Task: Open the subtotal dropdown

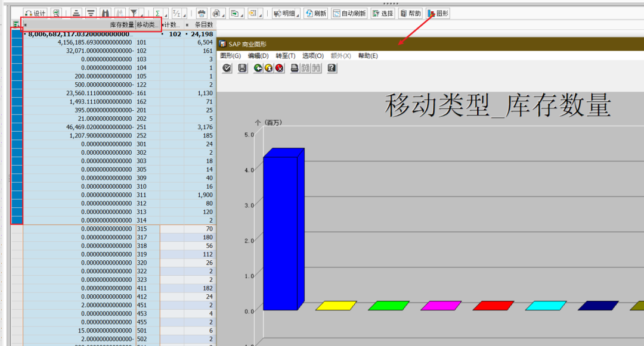Action: tap(179, 14)
